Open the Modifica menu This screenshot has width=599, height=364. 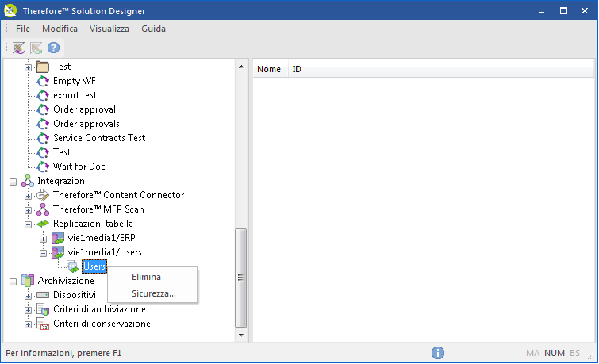(x=60, y=29)
